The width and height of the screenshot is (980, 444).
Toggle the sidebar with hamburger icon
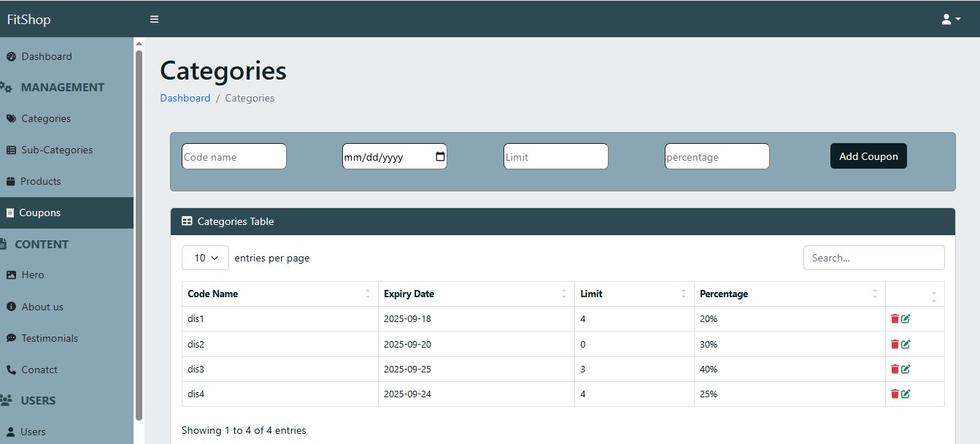coord(154,19)
